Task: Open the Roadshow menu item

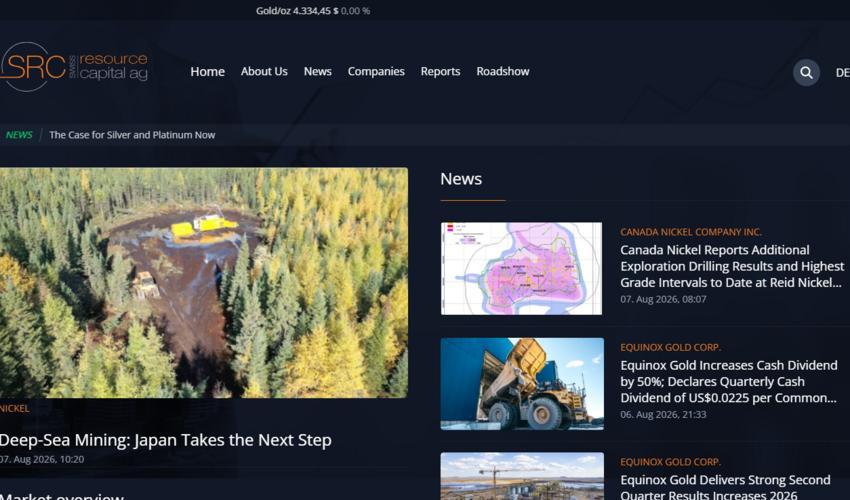Action: click(x=503, y=72)
